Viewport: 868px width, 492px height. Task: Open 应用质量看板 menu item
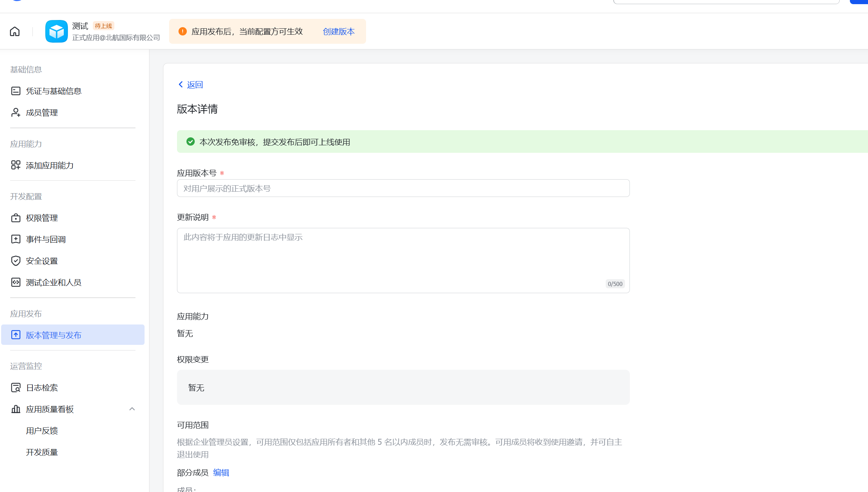(50, 409)
